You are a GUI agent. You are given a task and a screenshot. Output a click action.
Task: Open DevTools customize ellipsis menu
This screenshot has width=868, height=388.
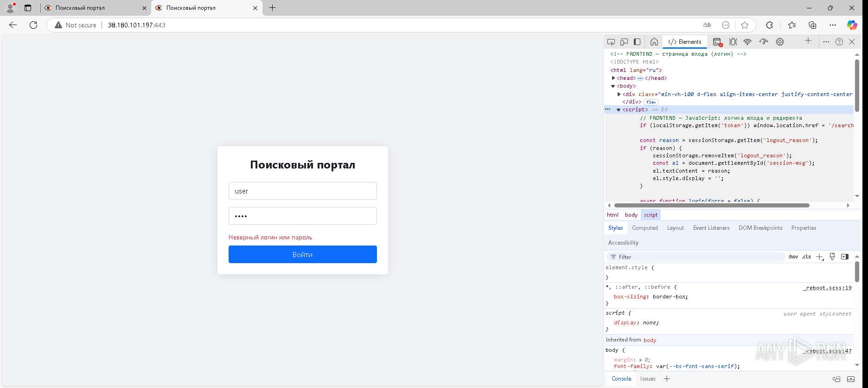(826, 42)
